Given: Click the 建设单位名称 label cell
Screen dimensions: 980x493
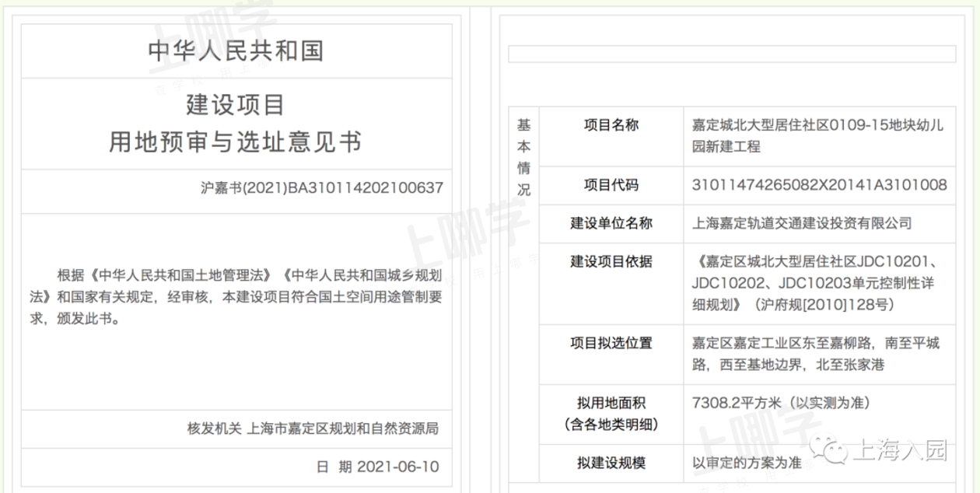Looking at the screenshot, I should tap(611, 223).
